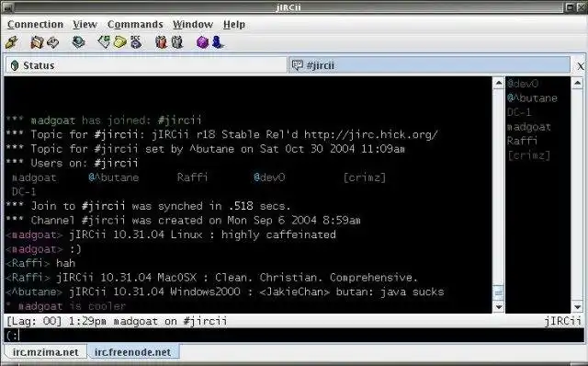Click the globe server toolbar icon
This screenshot has height=366, width=588.
78,42
